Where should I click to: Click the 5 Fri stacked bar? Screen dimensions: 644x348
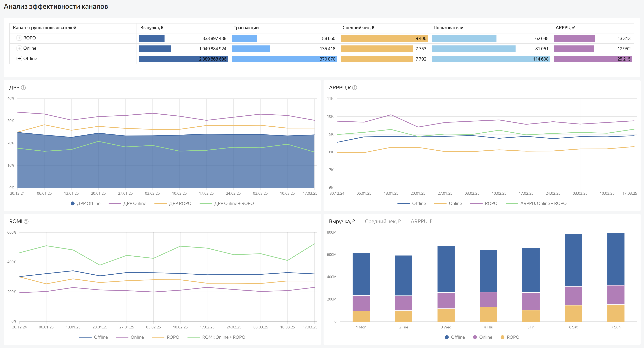tap(531, 285)
